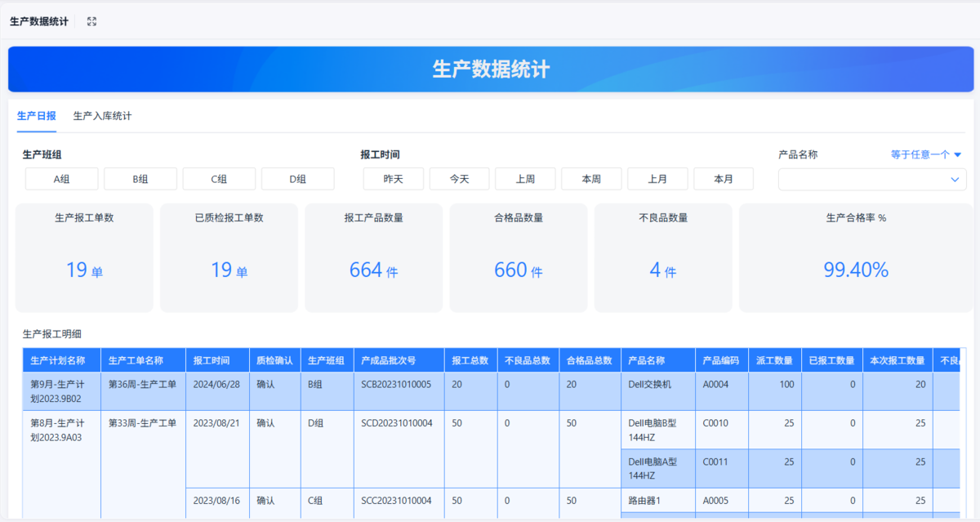This screenshot has height=522, width=980.
Task: Click the 产成品批次号 column header
Action: click(x=399, y=360)
